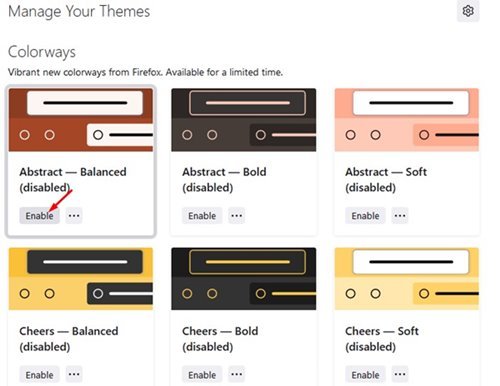Select the Cheers — Soft preview image

pyautogui.click(x=407, y=279)
